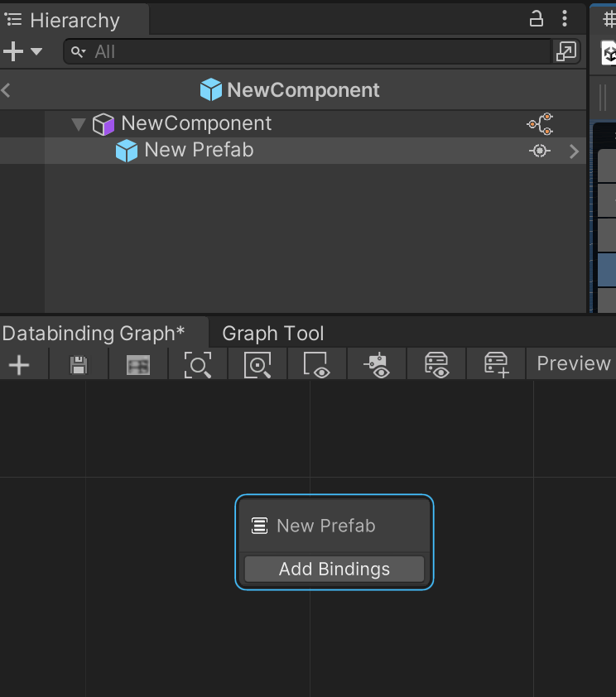The width and height of the screenshot is (616, 697).
Task: Click the Hierarchy search field
Action: click(x=307, y=51)
